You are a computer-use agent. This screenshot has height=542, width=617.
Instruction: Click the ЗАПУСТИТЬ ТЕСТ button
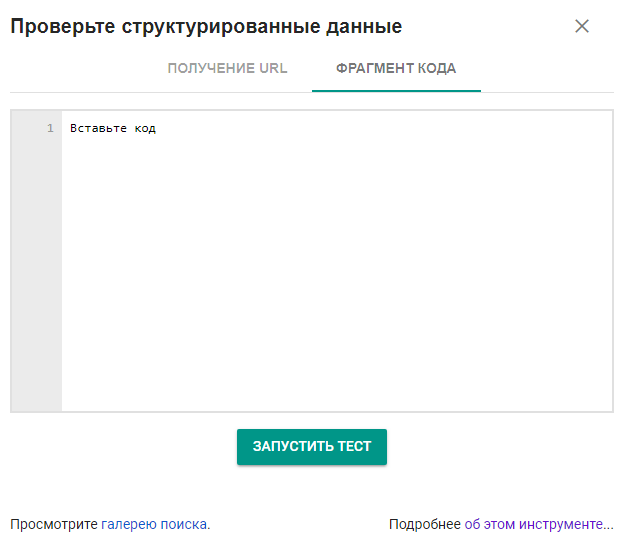[312, 446]
